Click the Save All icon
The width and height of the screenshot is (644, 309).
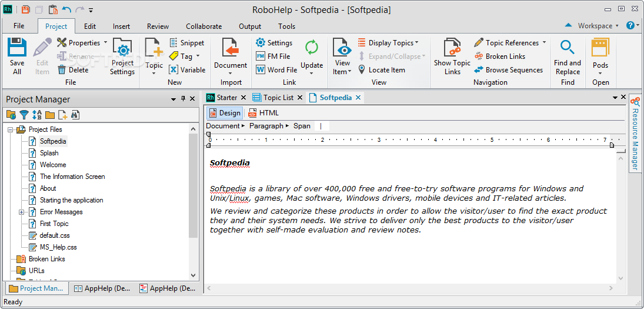click(x=17, y=48)
